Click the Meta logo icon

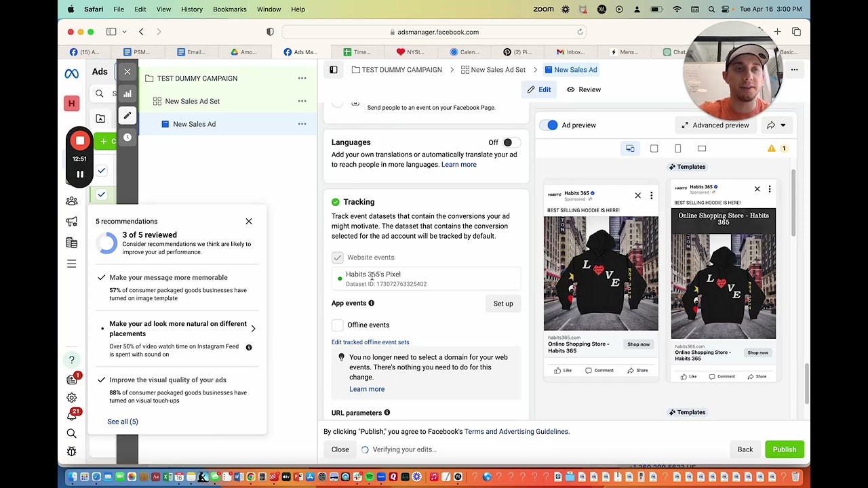point(71,74)
